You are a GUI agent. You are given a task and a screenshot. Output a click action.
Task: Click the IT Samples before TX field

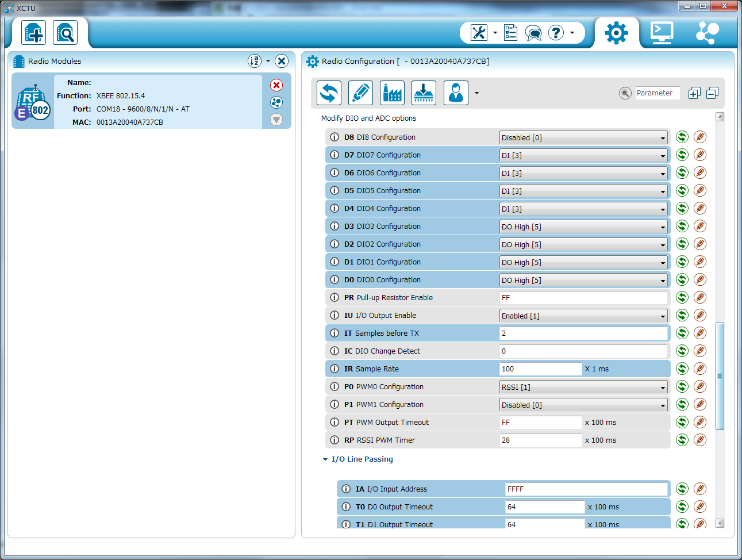point(583,333)
